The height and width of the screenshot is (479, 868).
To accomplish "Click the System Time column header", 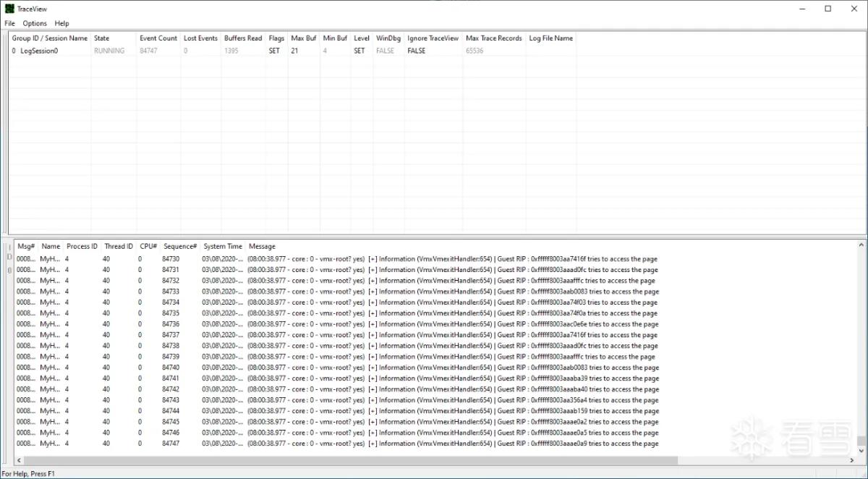I will pyautogui.click(x=223, y=247).
